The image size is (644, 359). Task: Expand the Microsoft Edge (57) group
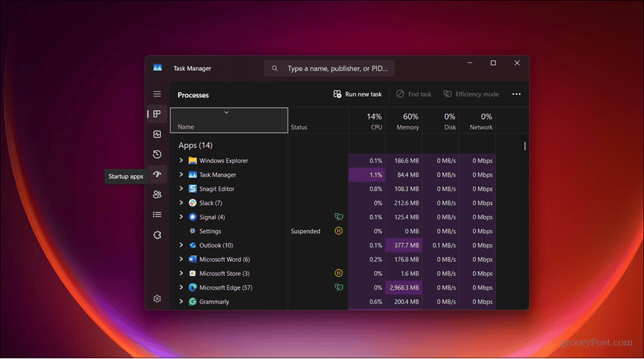(x=181, y=287)
